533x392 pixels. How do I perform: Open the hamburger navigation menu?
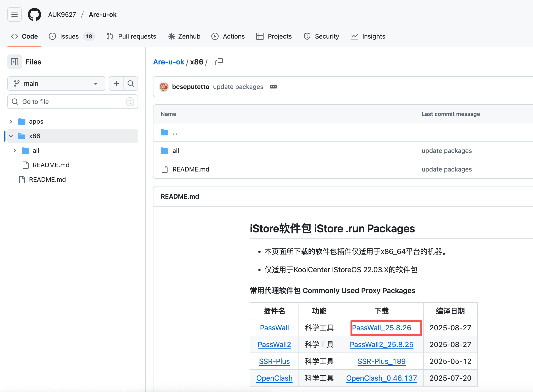[x=15, y=15]
